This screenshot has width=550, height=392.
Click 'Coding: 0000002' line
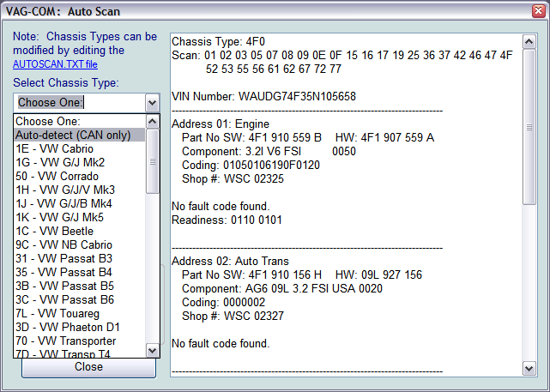click(223, 302)
